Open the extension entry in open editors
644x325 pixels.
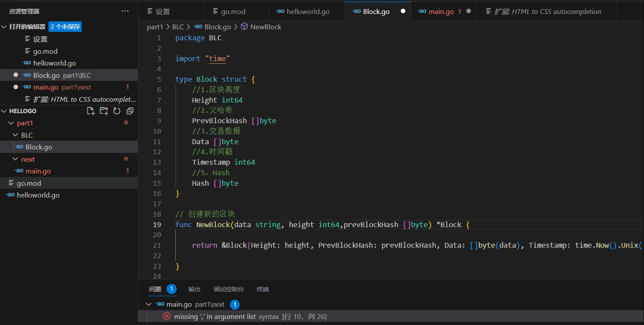pos(69,99)
